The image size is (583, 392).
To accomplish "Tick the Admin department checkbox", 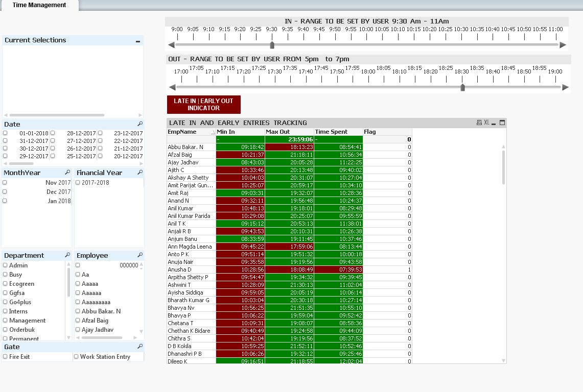I will [5, 265].
